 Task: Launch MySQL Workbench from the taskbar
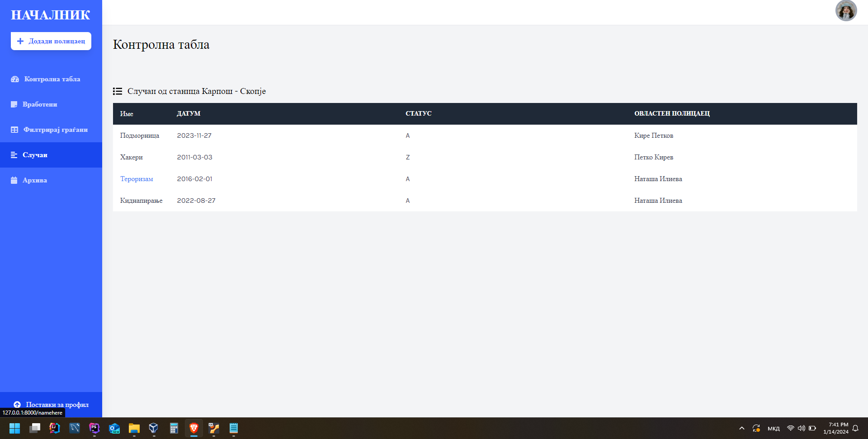75,428
